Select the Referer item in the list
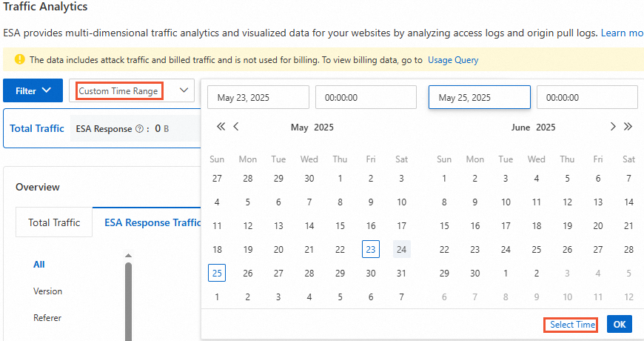This screenshot has height=341, width=644. 47,318
